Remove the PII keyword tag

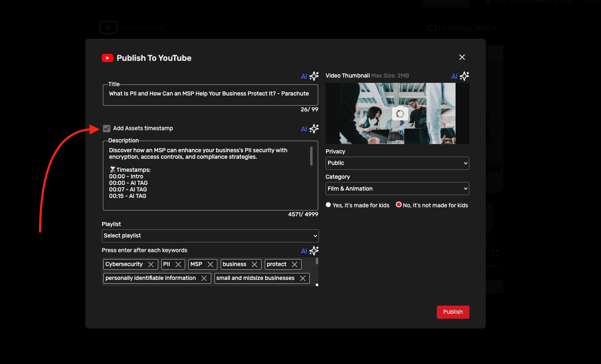178,264
